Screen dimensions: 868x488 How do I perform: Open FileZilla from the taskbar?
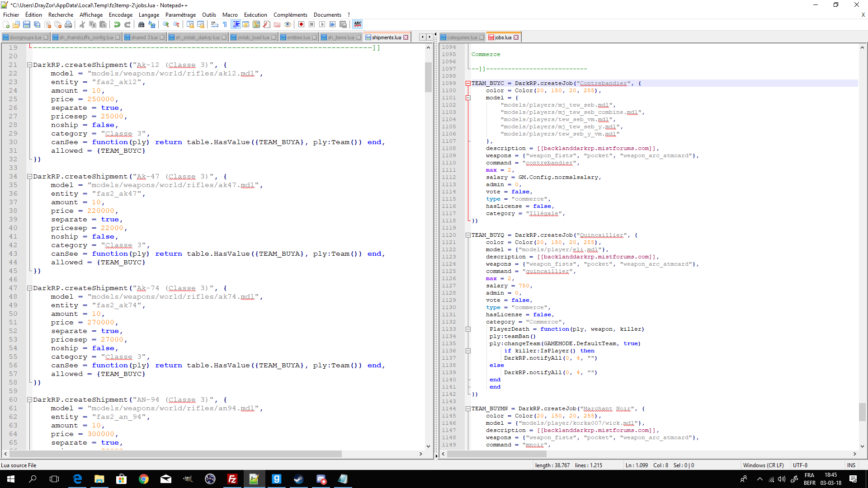click(232, 479)
